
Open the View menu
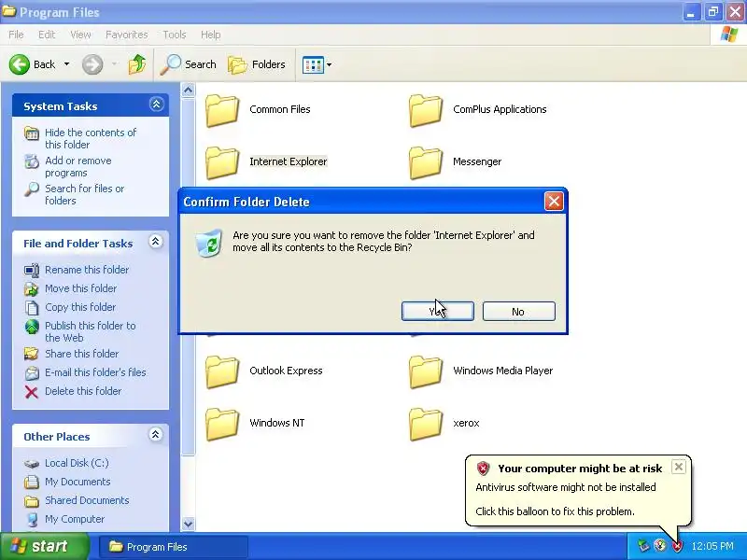(x=80, y=35)
